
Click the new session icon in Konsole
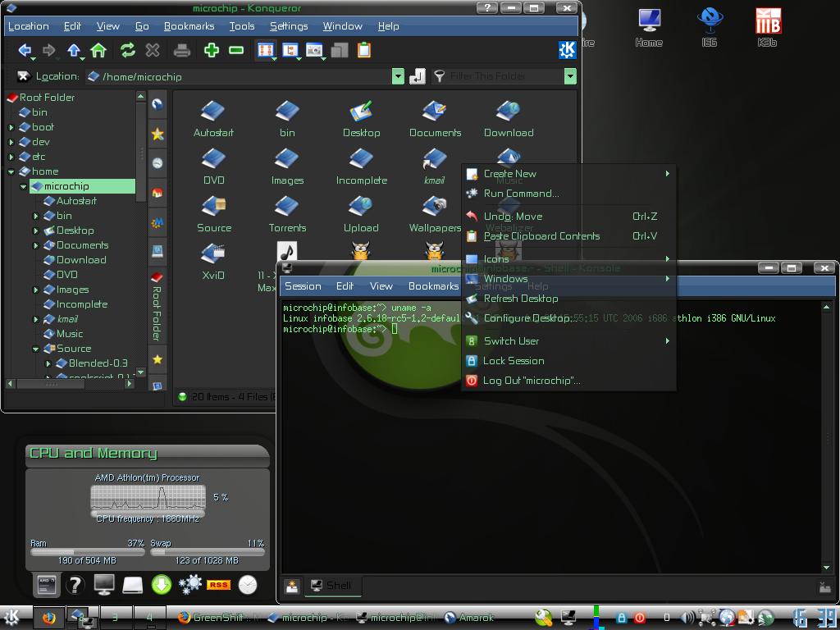(x=292, y=587)
